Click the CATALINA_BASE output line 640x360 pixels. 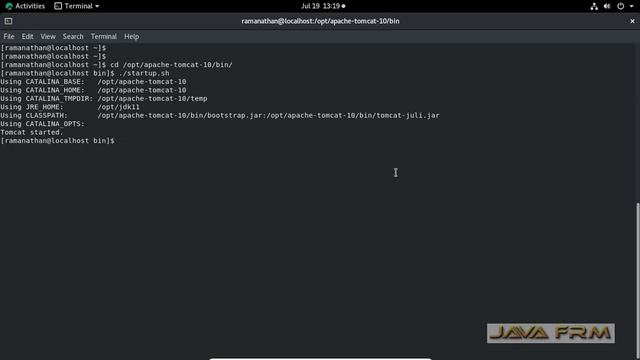pos(93,82)
